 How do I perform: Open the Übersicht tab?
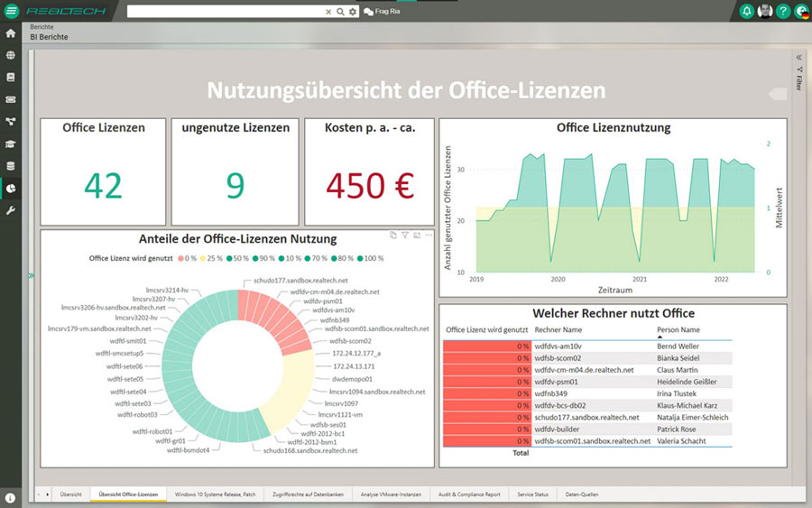pyautogui.click(x=71, y=494)
